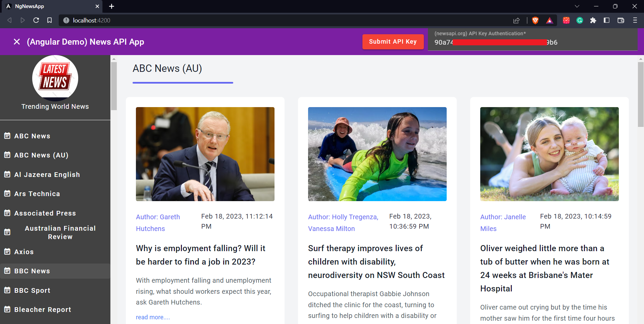This screenshot has height=324, width=644.
Task: Open the Extensions puzzle icon
Action: tap(593, 20)
